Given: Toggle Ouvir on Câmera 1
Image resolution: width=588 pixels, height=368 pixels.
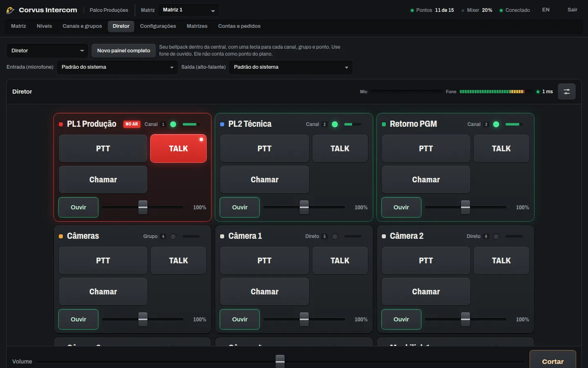Looking at the screenshot, I should pos(240,319).
